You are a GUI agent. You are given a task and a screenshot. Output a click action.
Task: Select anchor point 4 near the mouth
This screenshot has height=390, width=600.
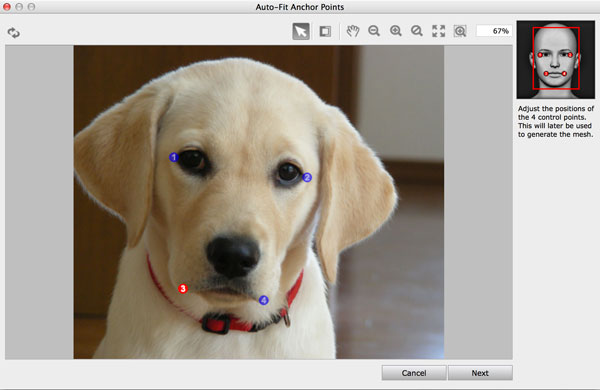(x=264, y=300)
